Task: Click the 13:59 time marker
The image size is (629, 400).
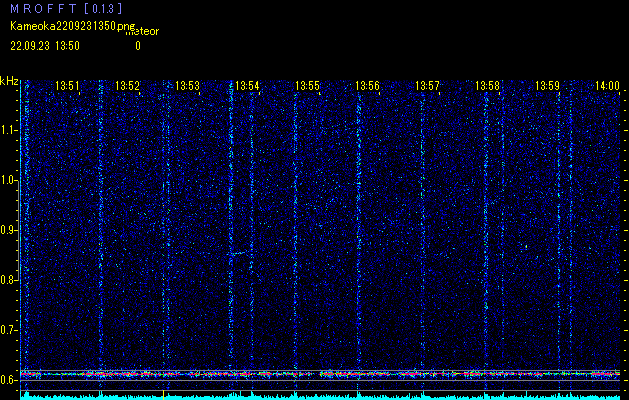Action: [548, 86]
